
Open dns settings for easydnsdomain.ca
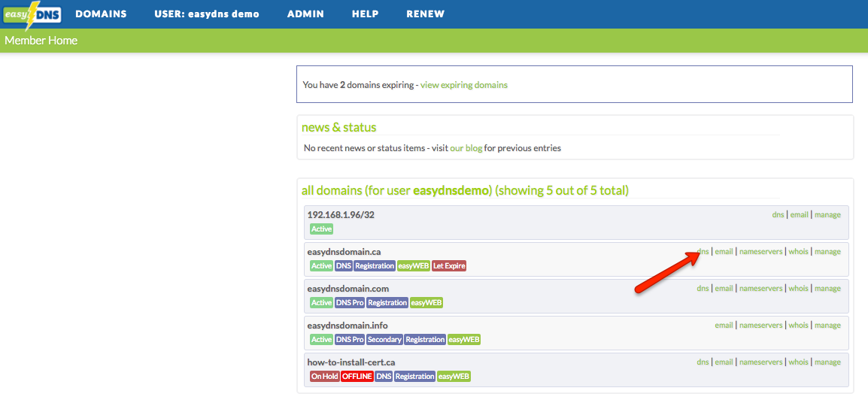click(x=703, y=251)
